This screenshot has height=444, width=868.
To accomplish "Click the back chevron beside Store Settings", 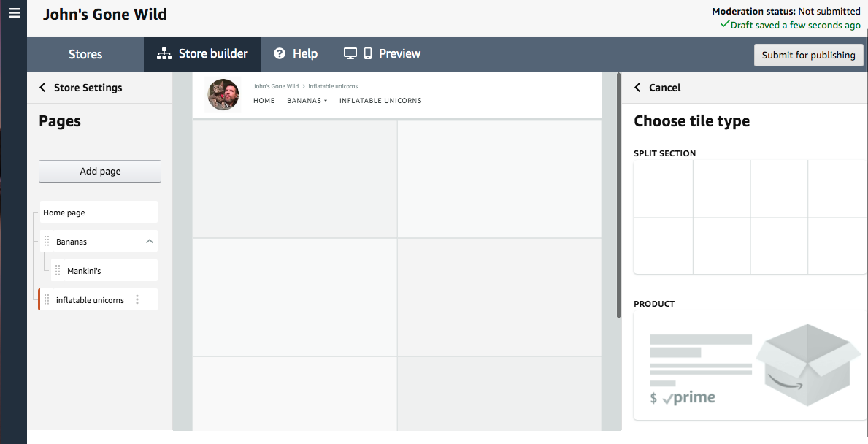I will pyautogui.click(x=42, y=88).
